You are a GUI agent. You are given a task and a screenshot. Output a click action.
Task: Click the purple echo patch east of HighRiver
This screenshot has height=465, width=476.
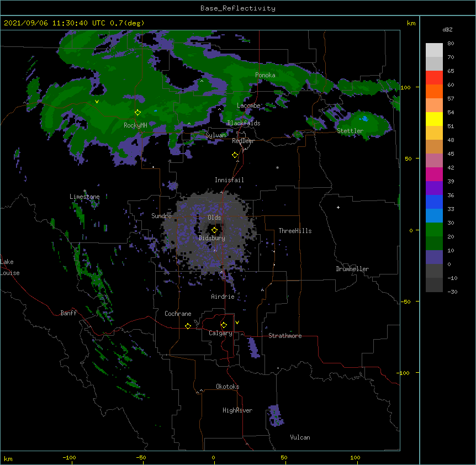point(276,416)
